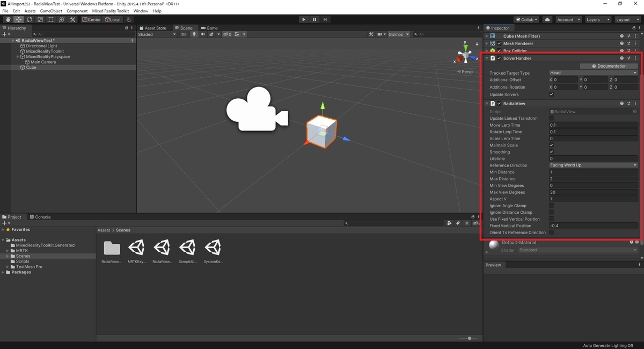Viewport: 644px width, 349px height.
Task: Enable Ignore Distance Clamp
Action: [x=551, y=212]
